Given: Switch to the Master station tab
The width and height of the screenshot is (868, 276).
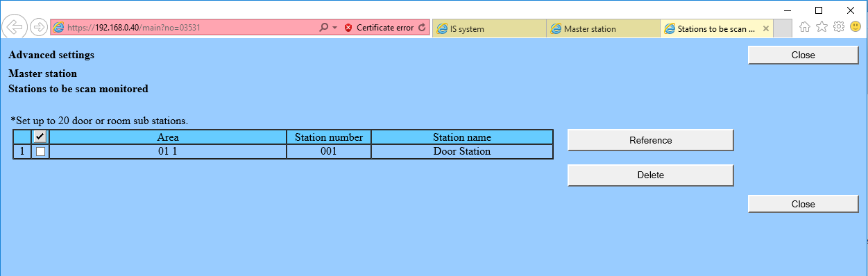Looking at the screenshot, I should (603, 28).
